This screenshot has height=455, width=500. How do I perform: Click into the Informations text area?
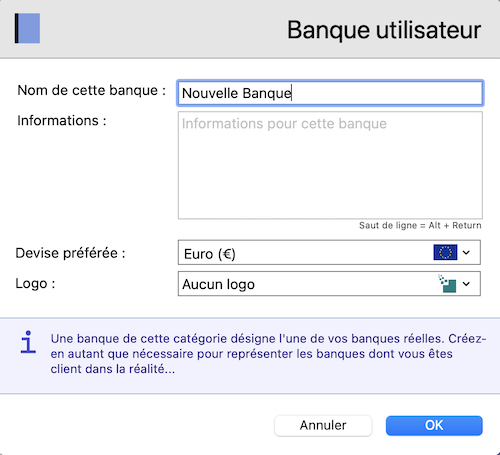click(x=330, y=165)
